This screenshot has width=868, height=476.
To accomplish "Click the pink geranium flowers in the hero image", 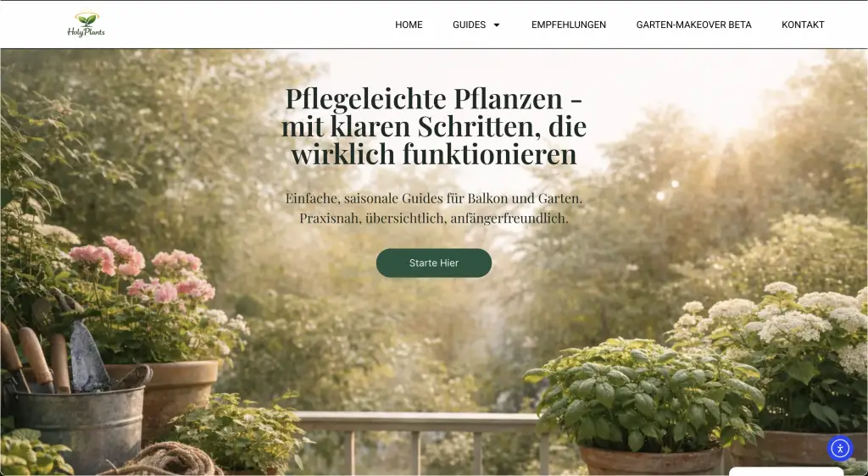I will click(x=142, y=269).
